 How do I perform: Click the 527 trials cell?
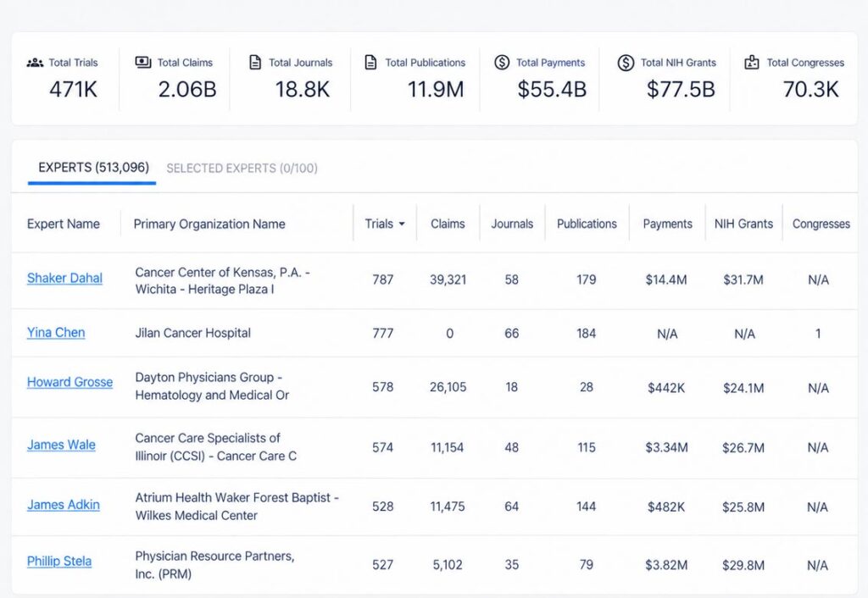pyautogui.click(x=382, y=564)
